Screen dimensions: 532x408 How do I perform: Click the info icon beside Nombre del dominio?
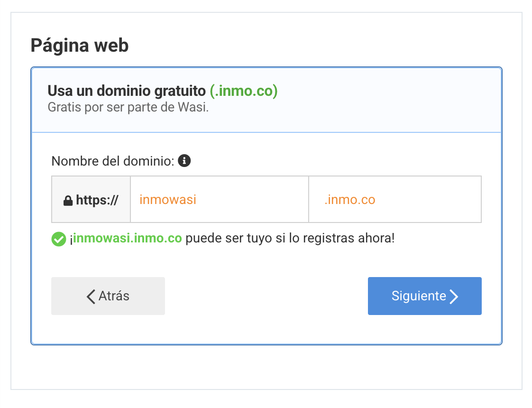(184, 161)
